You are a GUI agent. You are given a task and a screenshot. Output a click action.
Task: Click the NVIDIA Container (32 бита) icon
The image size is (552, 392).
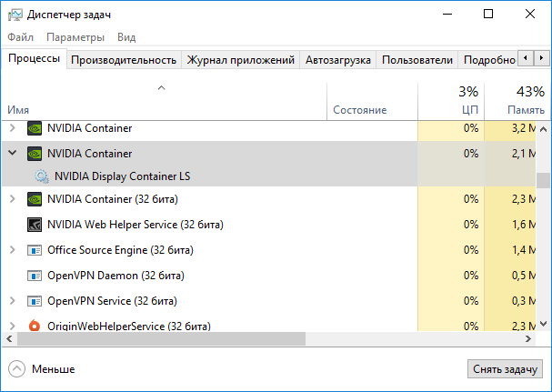tap(35, 199)
